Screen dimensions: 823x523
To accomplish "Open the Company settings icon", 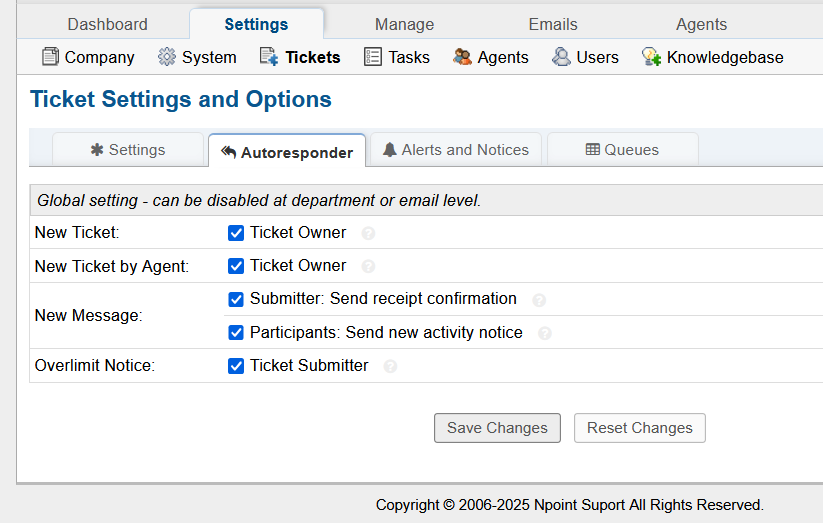I will 50,56.
